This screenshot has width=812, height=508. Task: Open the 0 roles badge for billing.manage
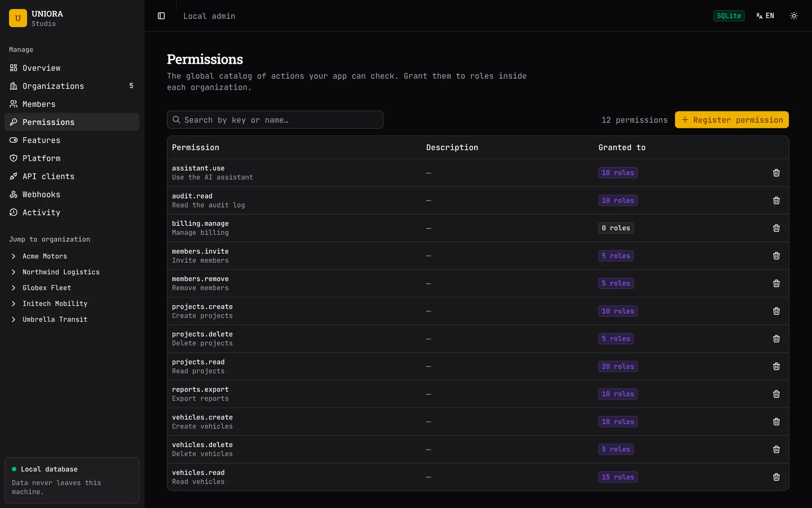click(616, 228)
